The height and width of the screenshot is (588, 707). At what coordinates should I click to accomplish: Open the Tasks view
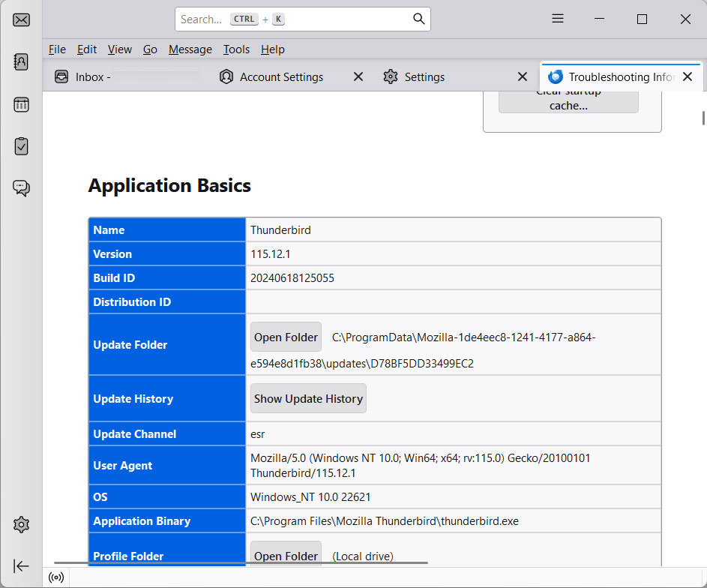[x=20, y=146]
